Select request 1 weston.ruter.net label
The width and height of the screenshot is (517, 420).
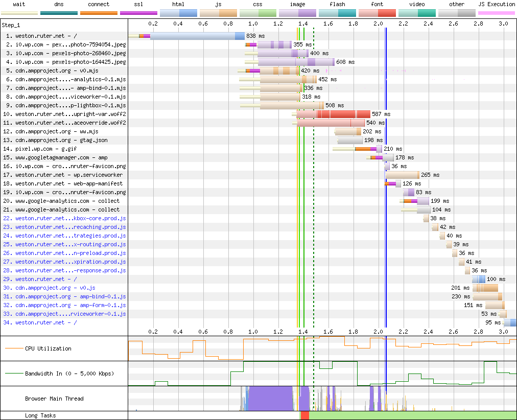46,36
